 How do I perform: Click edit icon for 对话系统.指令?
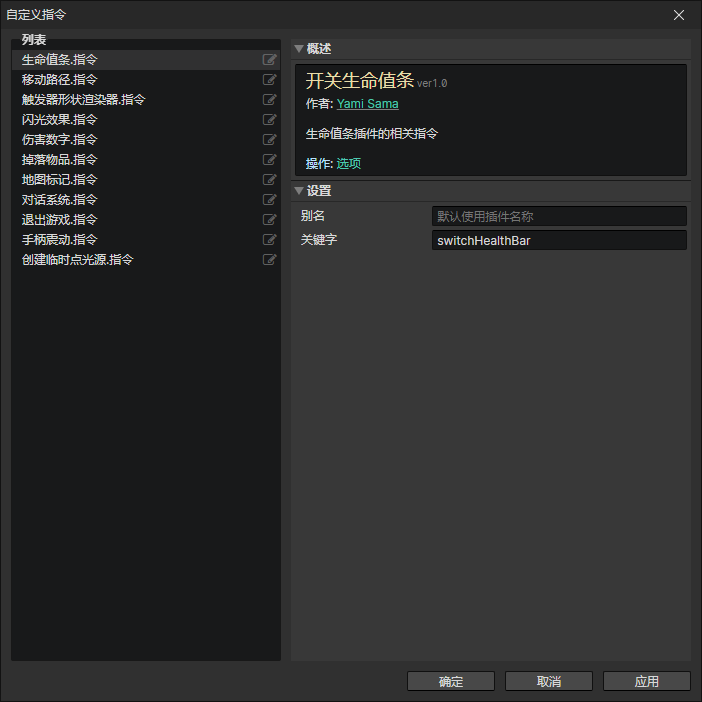(x=269, y=200)
